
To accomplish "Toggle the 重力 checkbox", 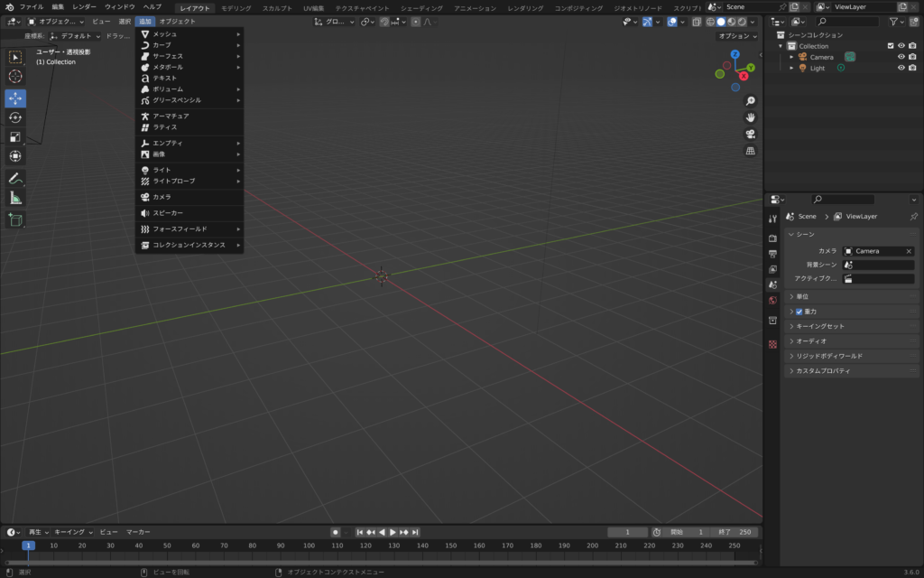I will coord(799,312).
